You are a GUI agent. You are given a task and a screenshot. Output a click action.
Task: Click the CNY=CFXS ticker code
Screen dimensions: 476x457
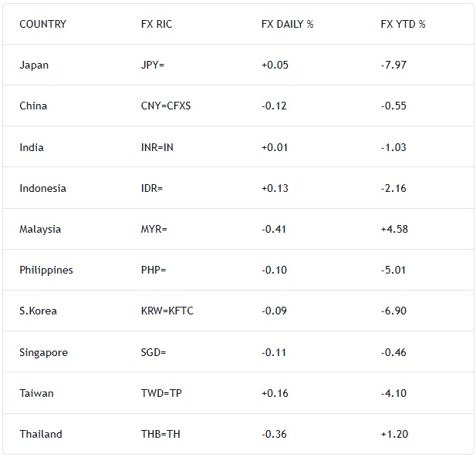[x=165, y=106]
